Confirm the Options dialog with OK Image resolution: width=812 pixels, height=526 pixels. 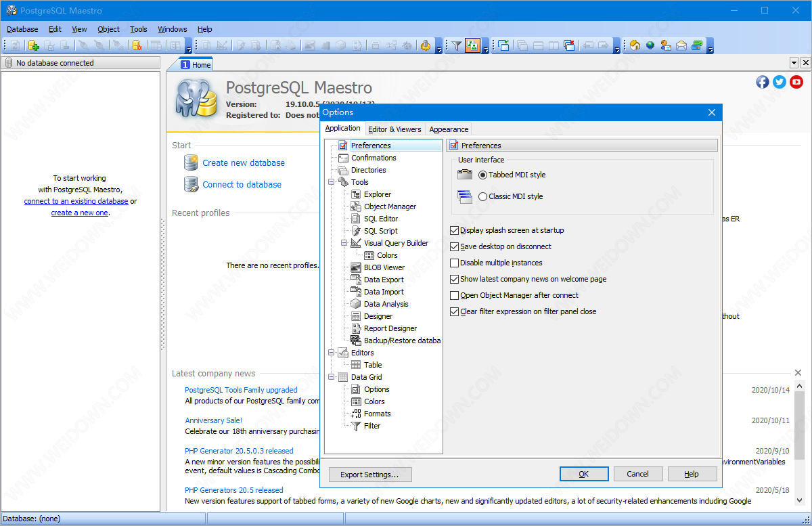[x=584, y=475]
